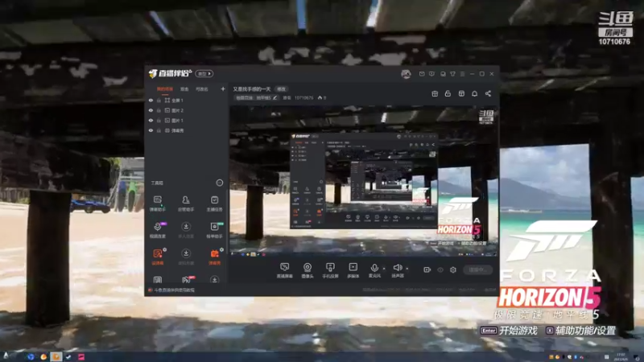This screenshot has width=644, height=362.
Task: Toggle visibility of the 全屏 1 source
Action: click(x=151, y=100)
